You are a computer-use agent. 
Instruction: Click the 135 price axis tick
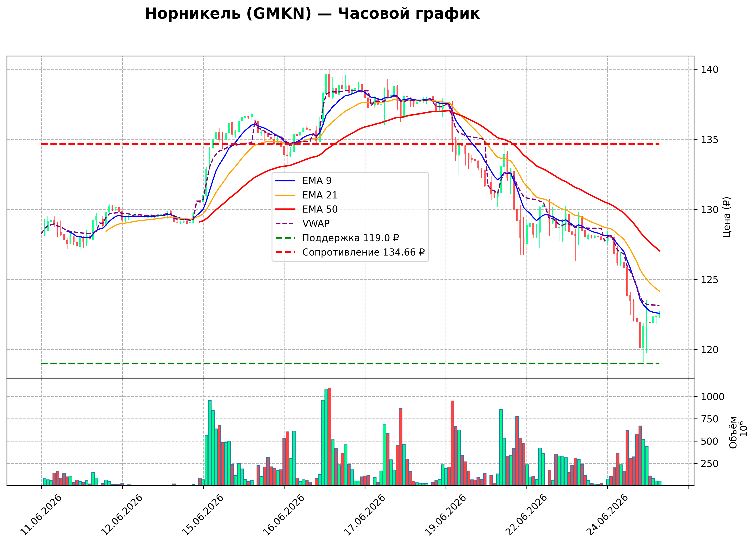tap(710, 139)
